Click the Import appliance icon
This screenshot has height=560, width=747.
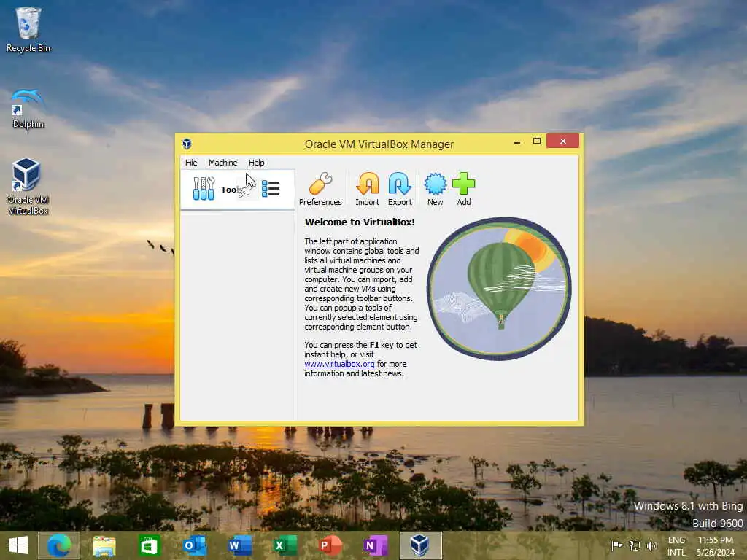[x=368, y=189]
